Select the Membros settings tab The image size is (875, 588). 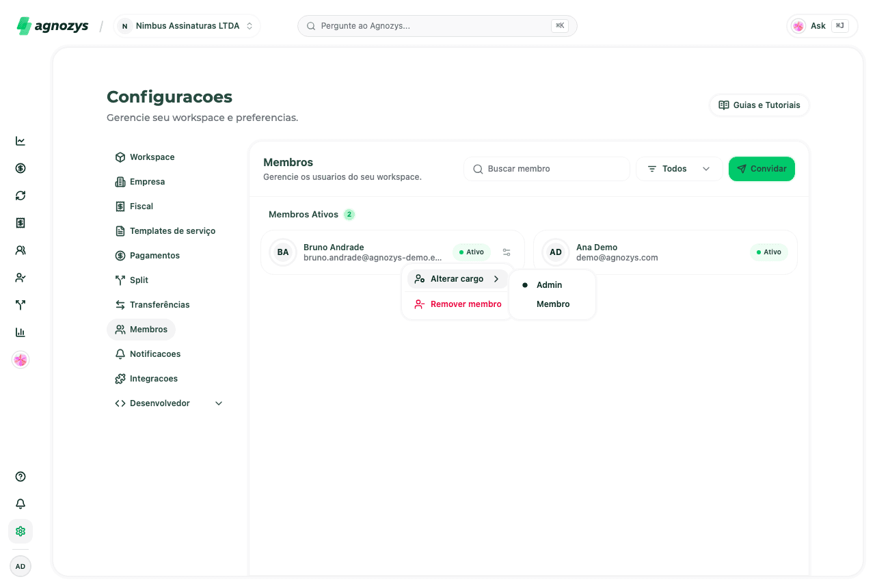coord(141,330)
